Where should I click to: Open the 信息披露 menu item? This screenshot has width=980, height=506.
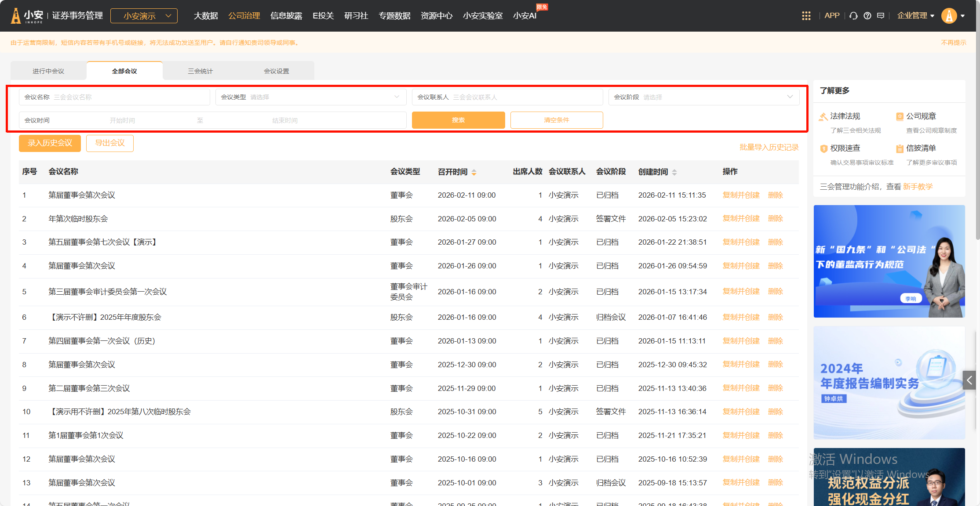(286, 16)
